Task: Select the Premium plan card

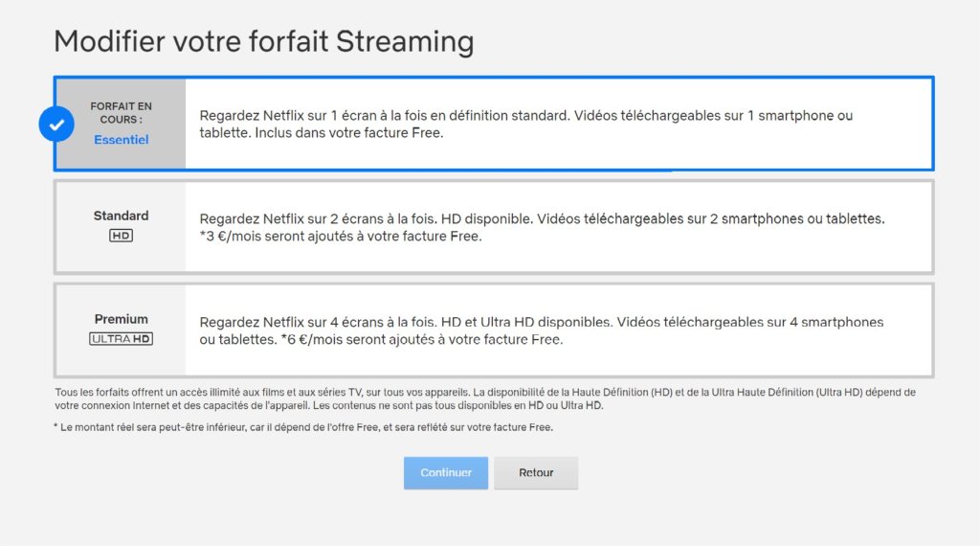Action: pos(494,330)
